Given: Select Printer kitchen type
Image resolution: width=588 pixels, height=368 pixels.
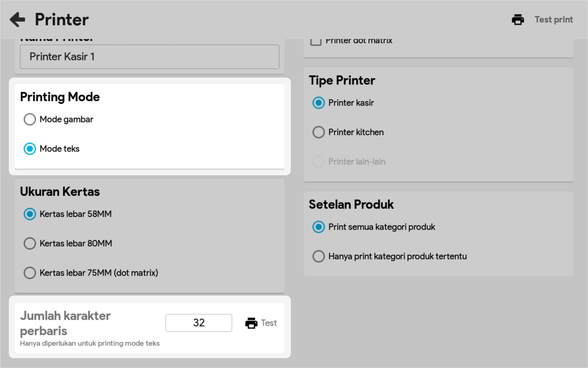Looking at the screenshot, I should coord(318,132).
